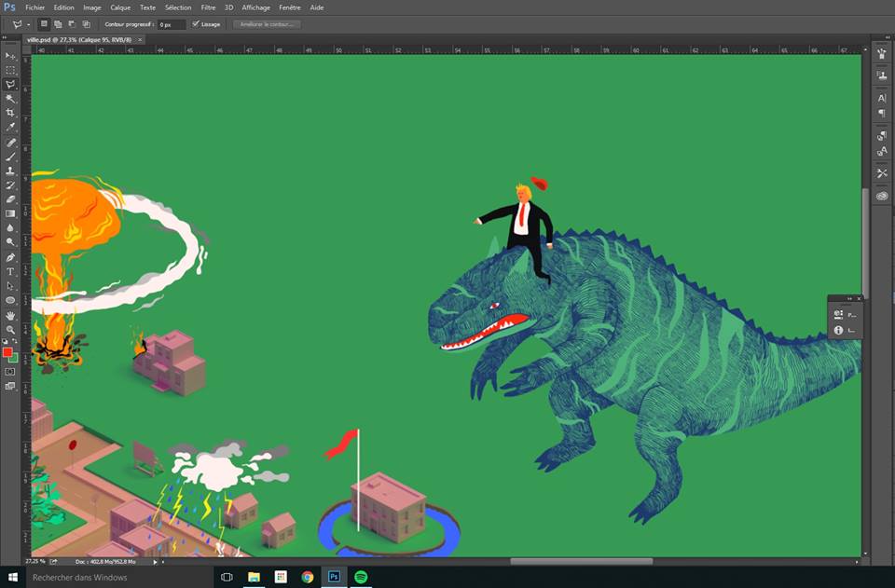Image resolution: width=895 pixels, height=588 pixels.
Task: Select the Gradient tool
Action: (10, 214)
